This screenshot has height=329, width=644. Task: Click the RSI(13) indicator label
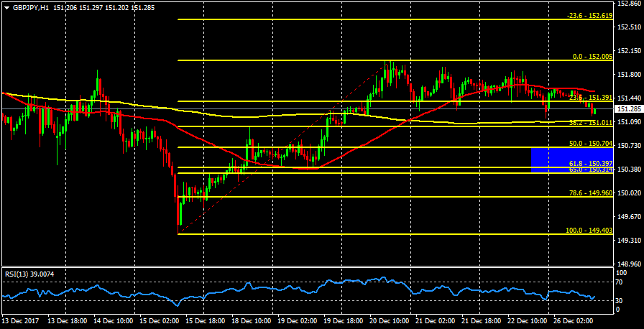(x=30, y=274)
